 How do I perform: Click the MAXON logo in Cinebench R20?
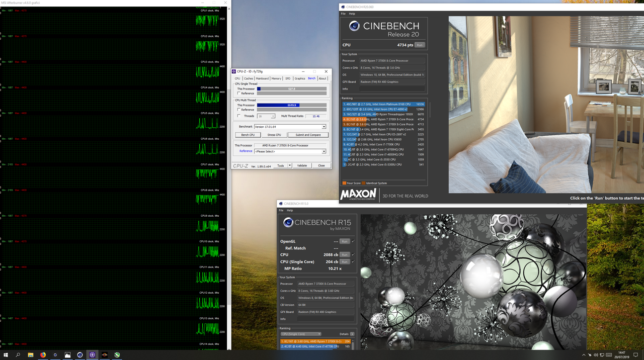coord(358,194)
